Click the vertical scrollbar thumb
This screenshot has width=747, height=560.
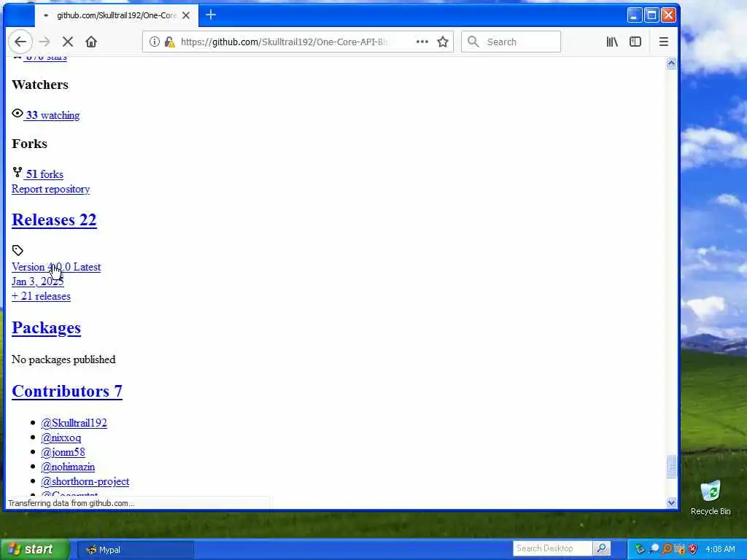coord(671,466)
